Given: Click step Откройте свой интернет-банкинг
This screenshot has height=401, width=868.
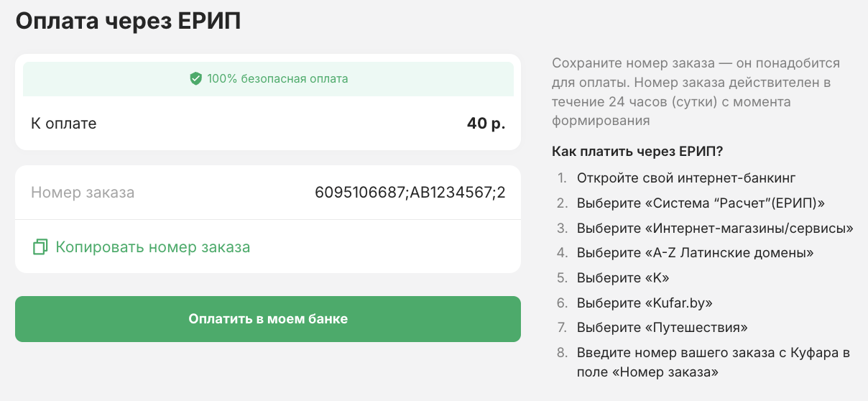Looking at the screenshot, I should tap(686, 178).
